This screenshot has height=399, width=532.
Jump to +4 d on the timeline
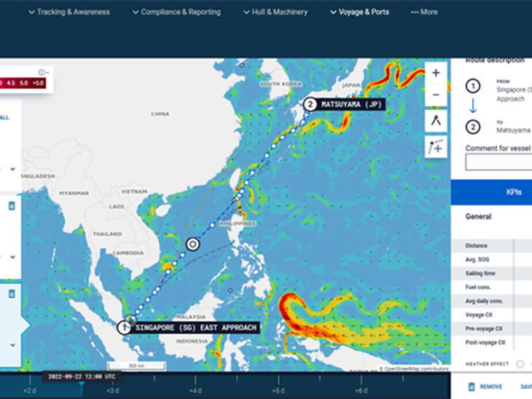[195, 390]
